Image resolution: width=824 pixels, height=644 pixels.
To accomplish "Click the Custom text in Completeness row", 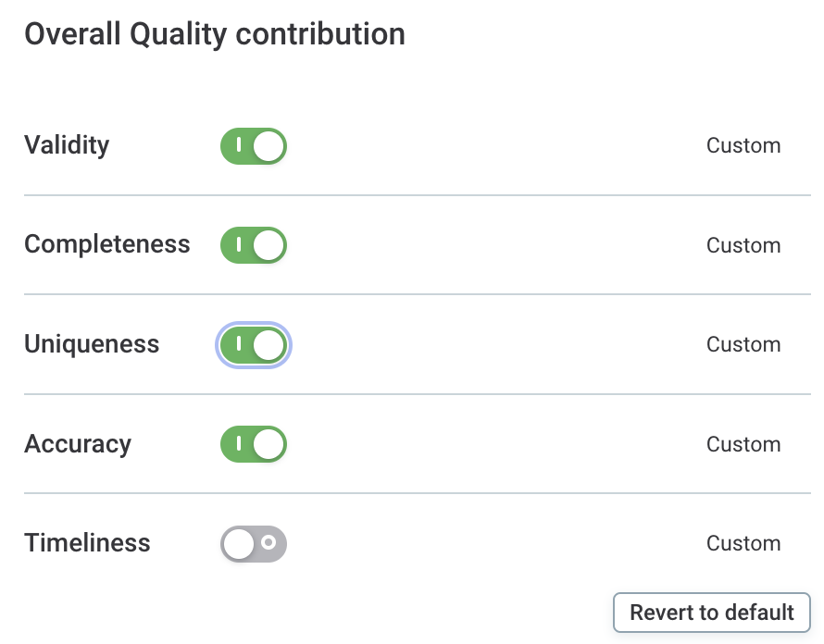I will coord(743,245).
